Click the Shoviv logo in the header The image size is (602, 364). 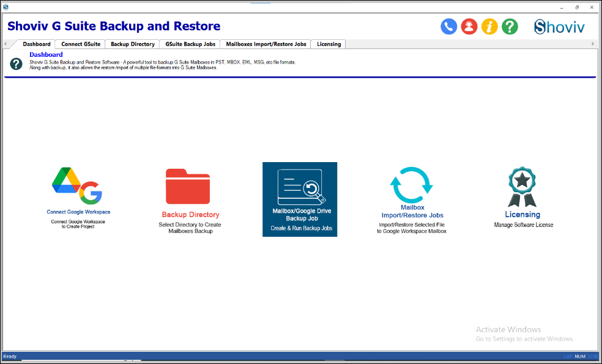[559, 27]
